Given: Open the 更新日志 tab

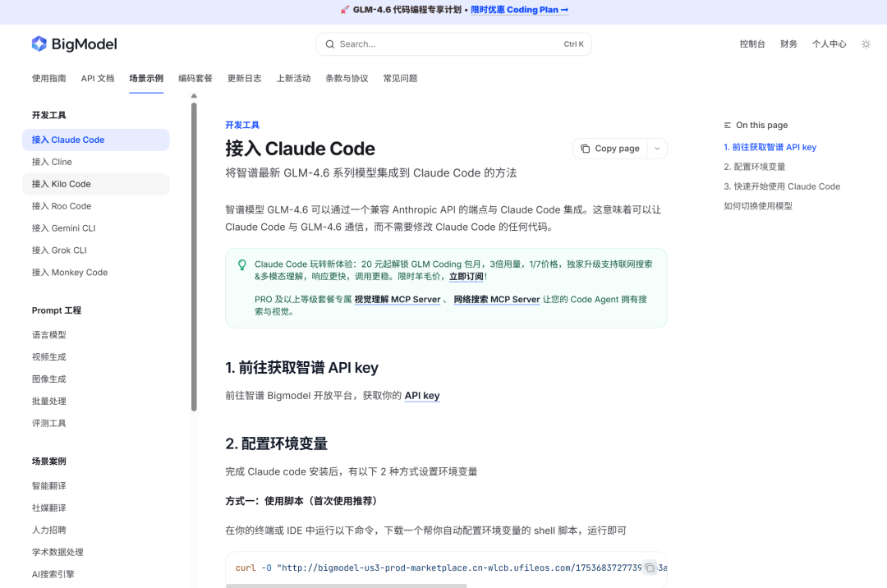Looking at the screenshot, I should click(245, 79).
